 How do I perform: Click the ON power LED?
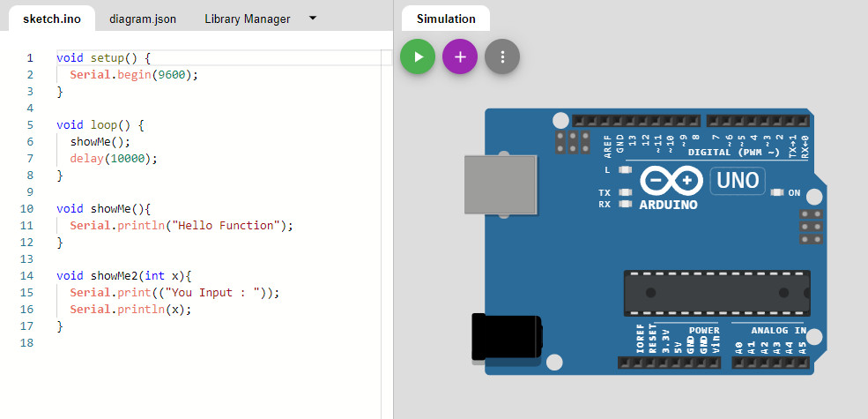[x=777, y=192]
